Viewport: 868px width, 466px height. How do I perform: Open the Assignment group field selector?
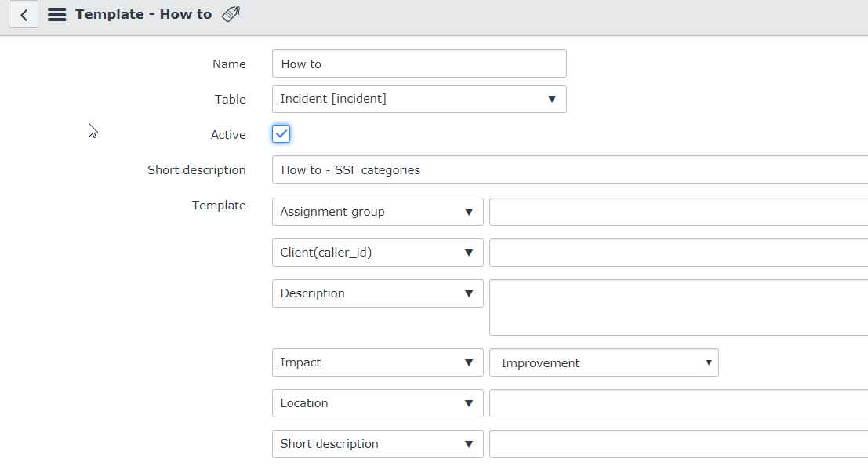(x=377, y=211)
